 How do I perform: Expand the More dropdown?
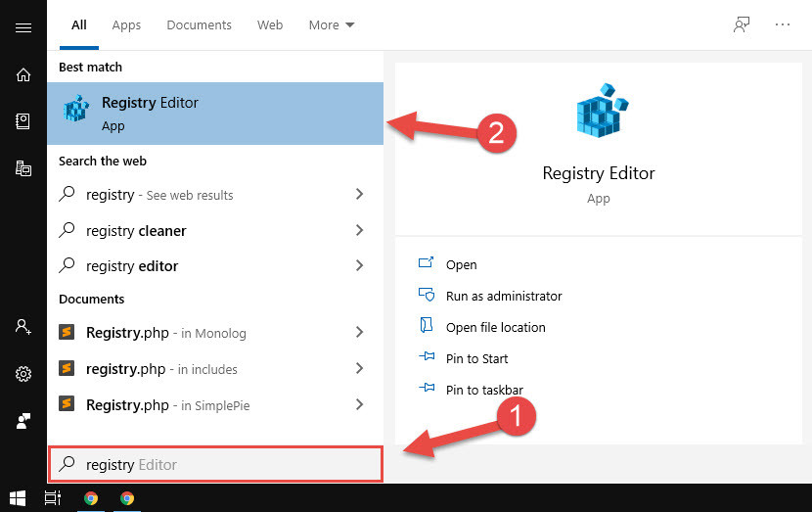coord(332,24)
